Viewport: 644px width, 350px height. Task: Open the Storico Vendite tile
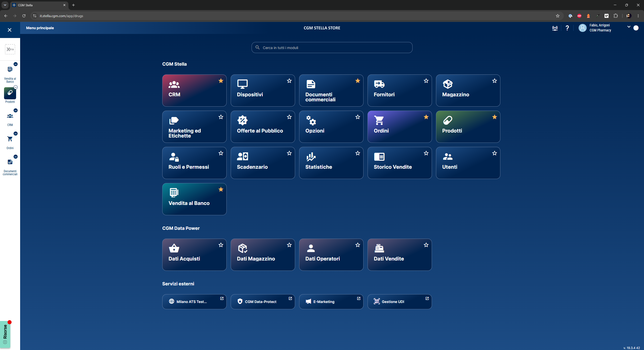click(x=399, y=163)
